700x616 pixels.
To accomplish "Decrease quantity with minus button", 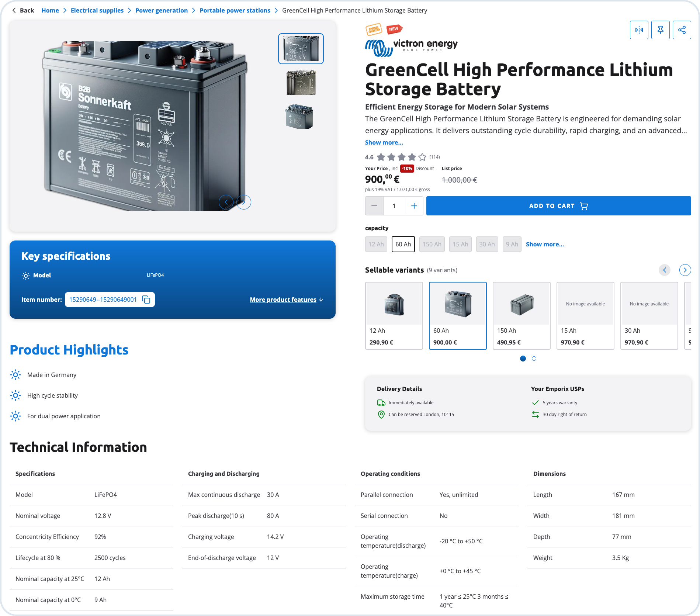I will click(374, 206).
